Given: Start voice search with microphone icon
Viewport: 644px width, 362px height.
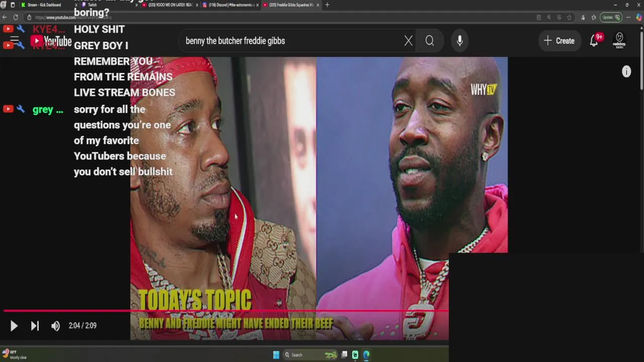Looking at the screenshot, I should 459,41.
